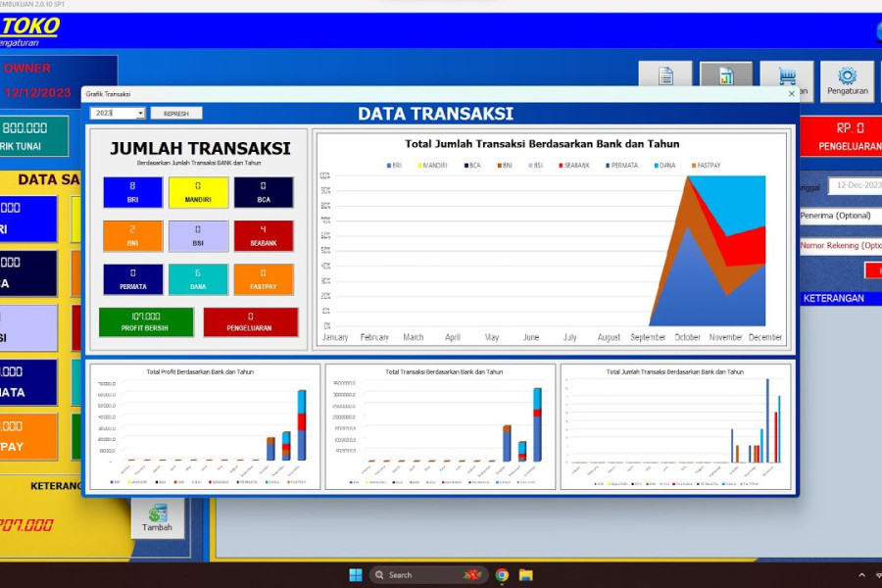Click the FASTPAY legend entry in area chart

(x=706, y=166)
